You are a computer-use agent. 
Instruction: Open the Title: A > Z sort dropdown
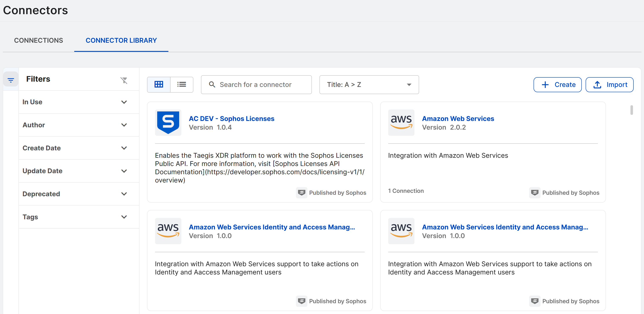tap(369, 84)
